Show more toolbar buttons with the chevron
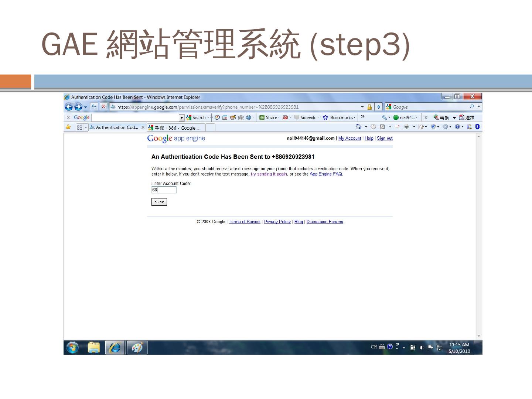532x399 pixels. (363, 117)
